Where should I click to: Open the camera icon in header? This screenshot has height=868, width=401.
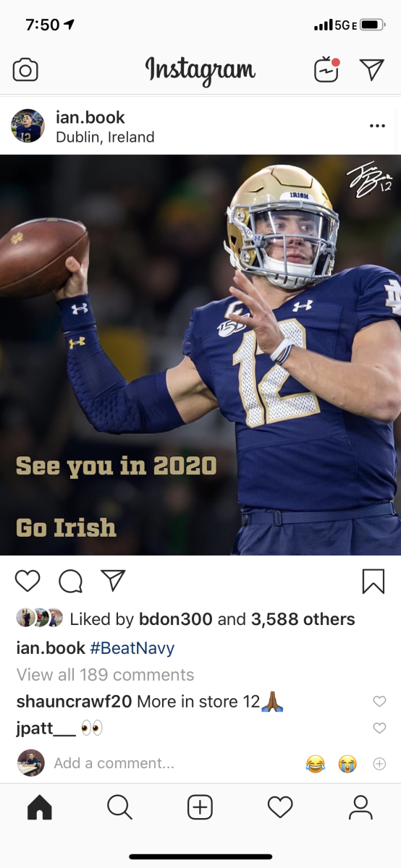[25, 70]
